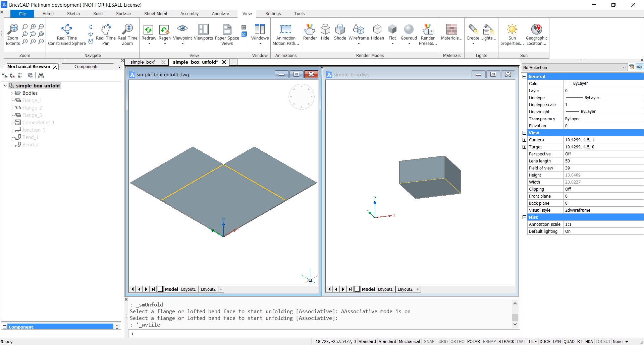Toggle GRID display in status bar
The height and width of the screenshot is (345, 644).
443,342
